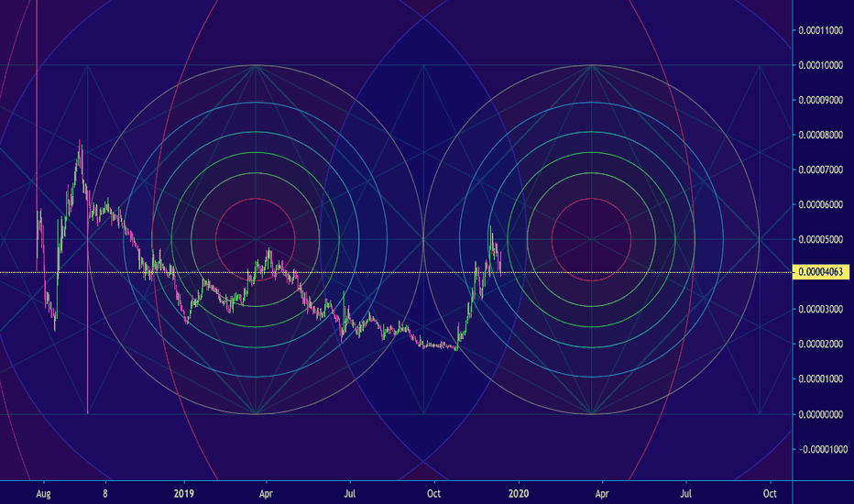Click the Aug label on time axis
Image resolution: width=854 pixels, height=504 pixels.
click(43, 494)
